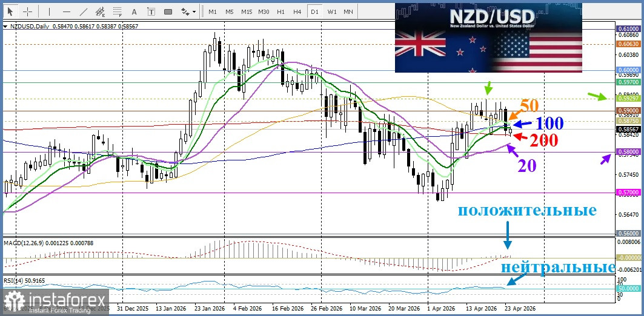The image size is (644, 316).
Task: Switch chart to M30 timeframe
Action: tap(264, 12)
